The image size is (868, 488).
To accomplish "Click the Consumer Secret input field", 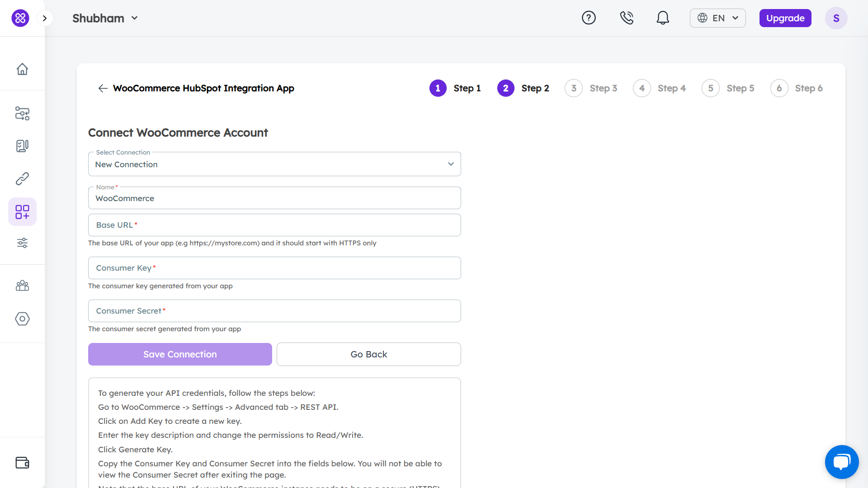I will [274, 311].
